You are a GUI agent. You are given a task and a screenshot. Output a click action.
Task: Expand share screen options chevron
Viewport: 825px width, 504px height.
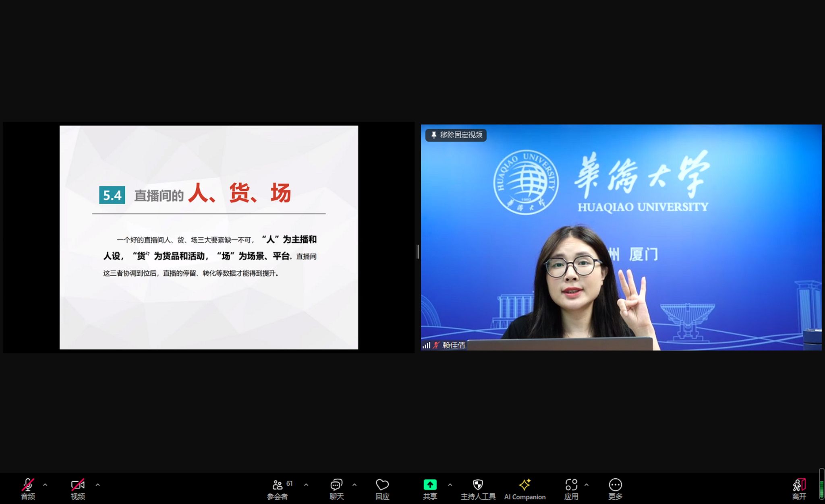pyautogui.click(x=450, y=485)
